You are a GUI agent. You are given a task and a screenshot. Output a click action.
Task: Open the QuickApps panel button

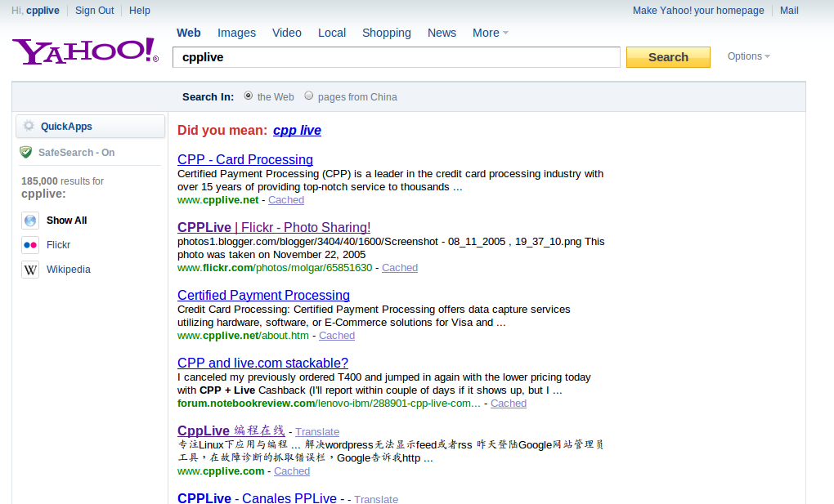coord(91,127)
